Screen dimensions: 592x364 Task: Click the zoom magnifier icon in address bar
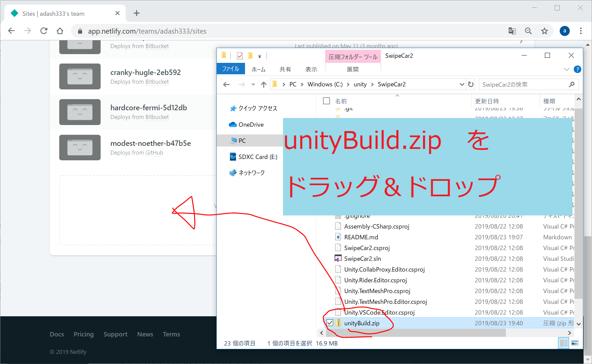pyautogui.click(x=528, y=31)
